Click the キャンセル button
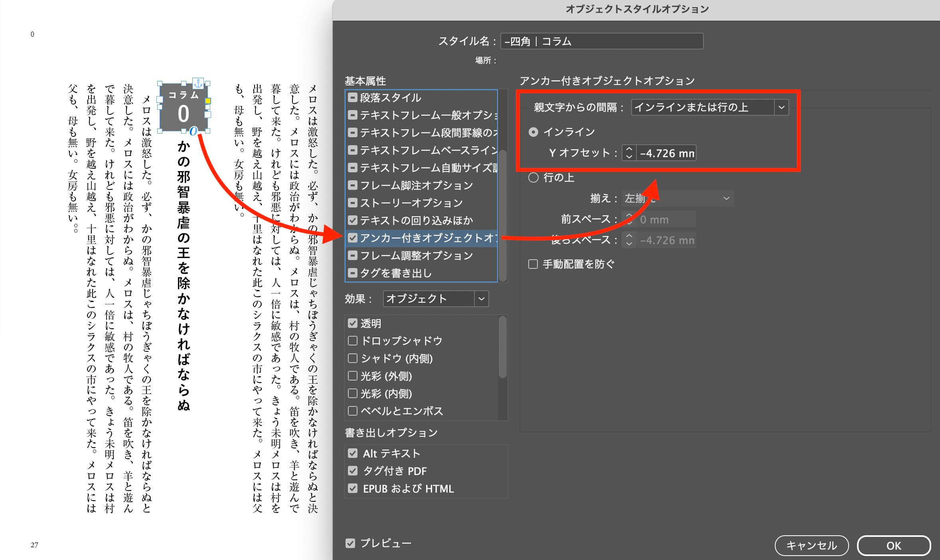This screenshot has height=560, width=940. click(x=811, y=546)
